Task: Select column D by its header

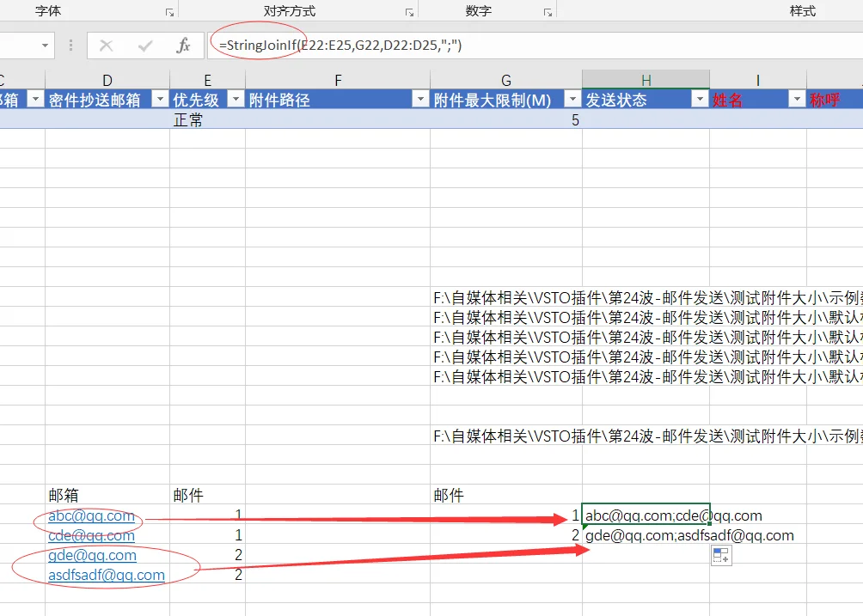Action: [107, 80]
